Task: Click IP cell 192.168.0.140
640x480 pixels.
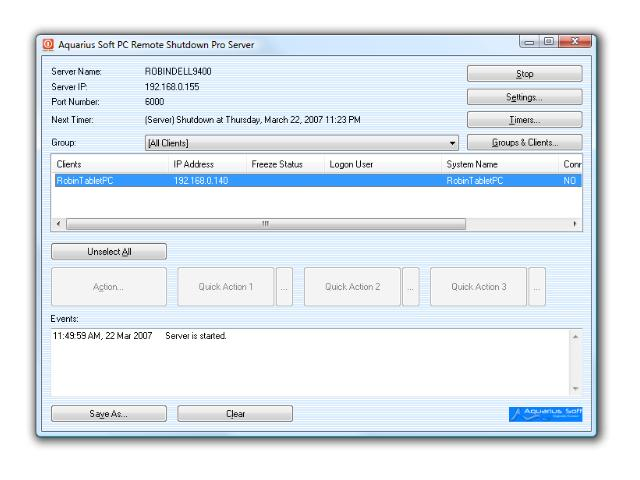Action: click(x=201, y=180)
